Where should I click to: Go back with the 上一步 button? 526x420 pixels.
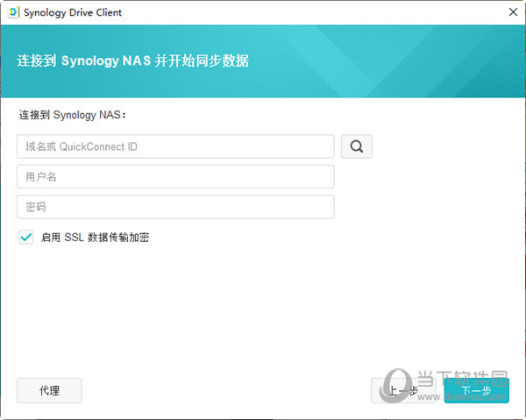click(403, 390)
